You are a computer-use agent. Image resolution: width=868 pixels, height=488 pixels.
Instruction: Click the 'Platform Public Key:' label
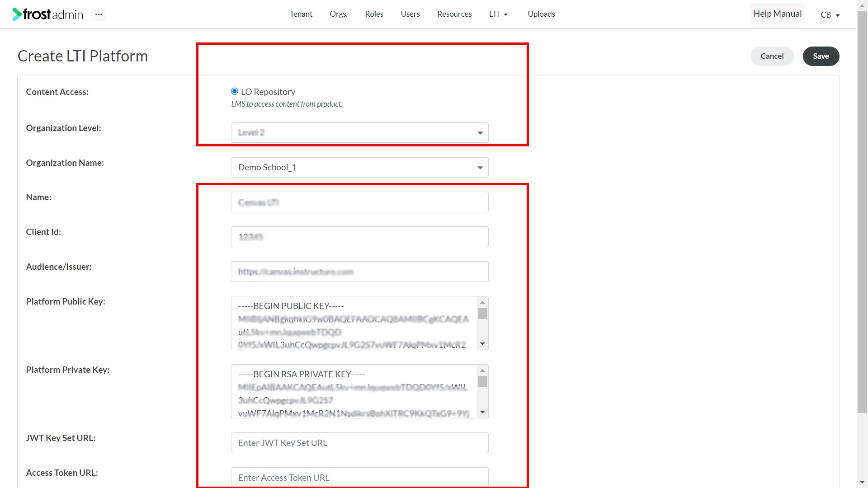66,301
